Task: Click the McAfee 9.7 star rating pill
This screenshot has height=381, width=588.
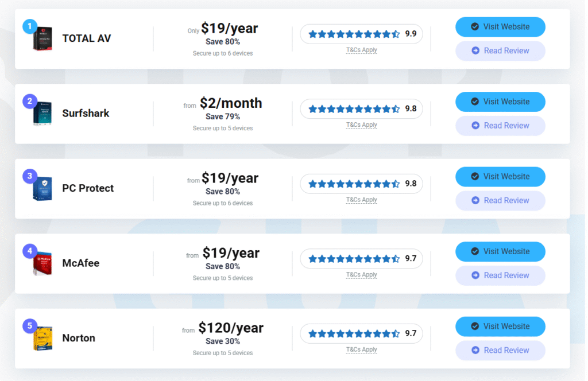Action: click(361, 259)
